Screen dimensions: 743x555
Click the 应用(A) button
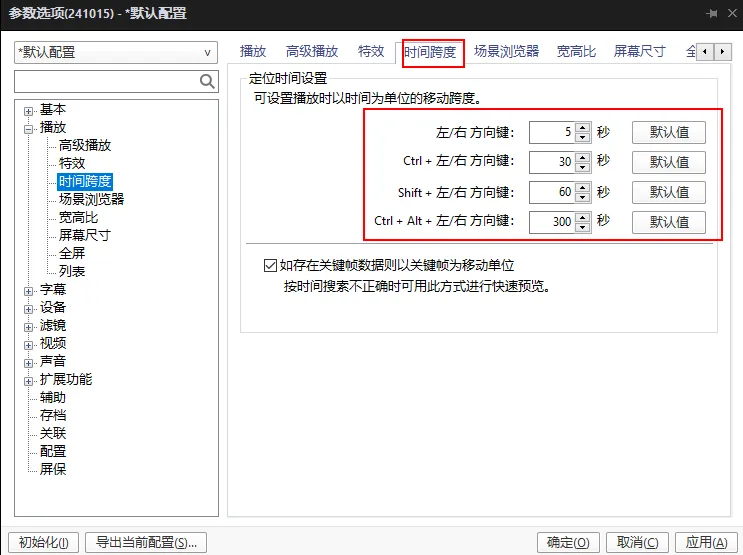[x=707, y=542]
